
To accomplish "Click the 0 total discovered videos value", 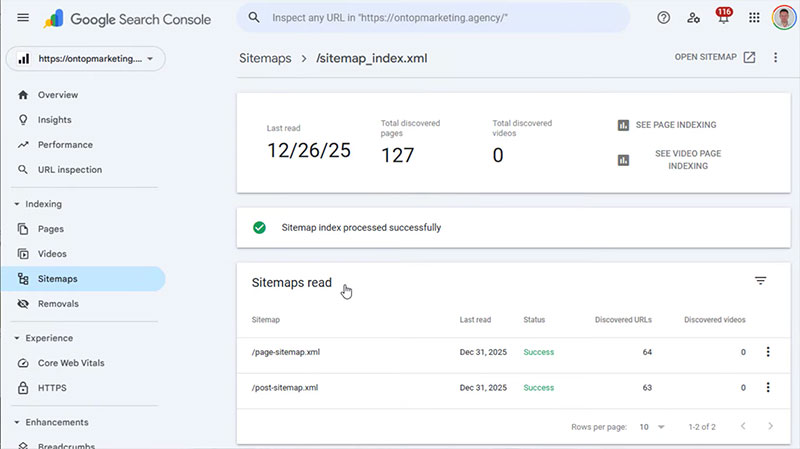I will tap(498, 155).
